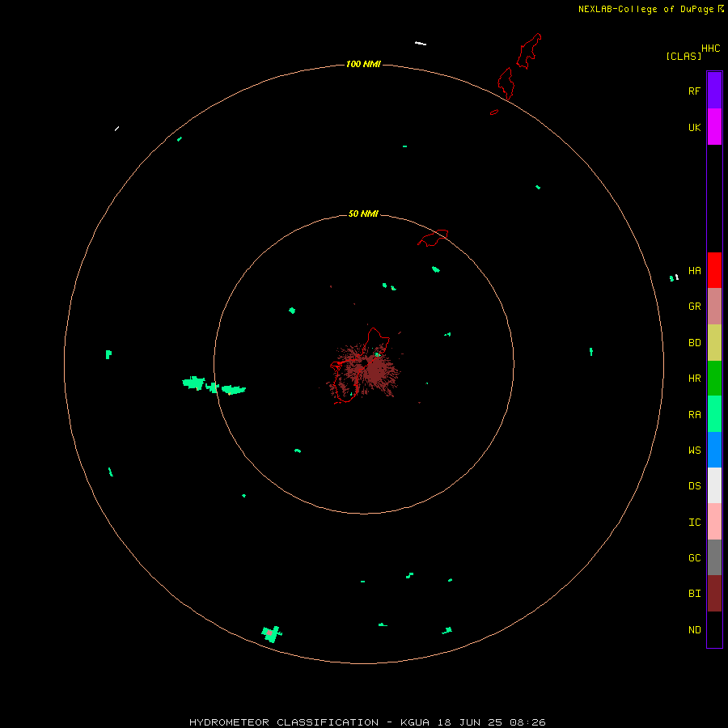Click the RF purple legend swatch
The image size is (728, 728).
[714, 90]
